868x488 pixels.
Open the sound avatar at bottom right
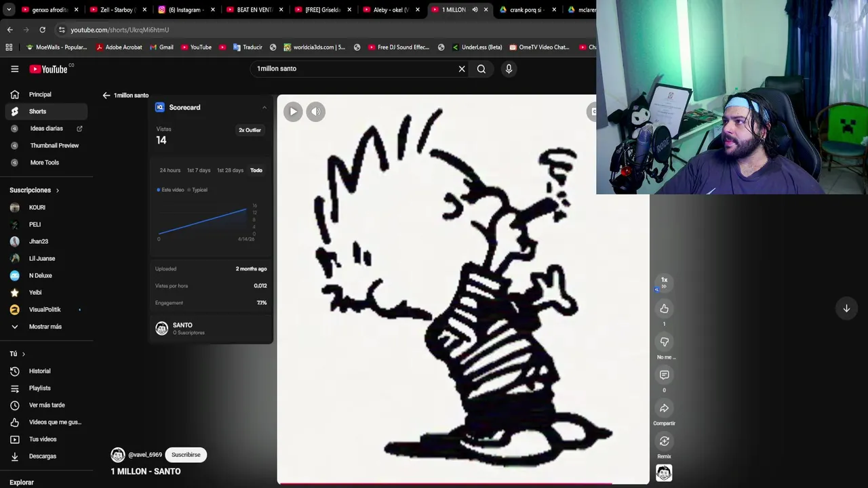[x=664, y=473]
